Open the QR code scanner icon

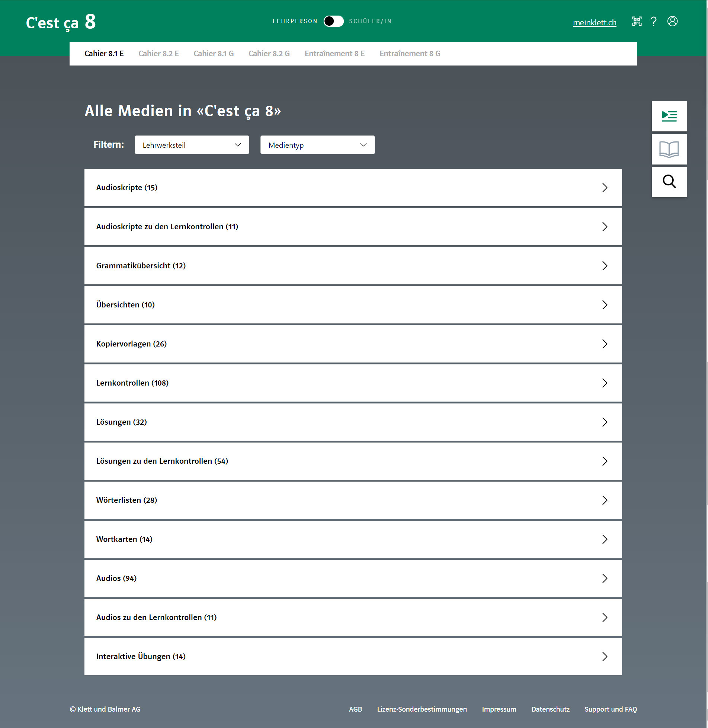coord(637,22)
